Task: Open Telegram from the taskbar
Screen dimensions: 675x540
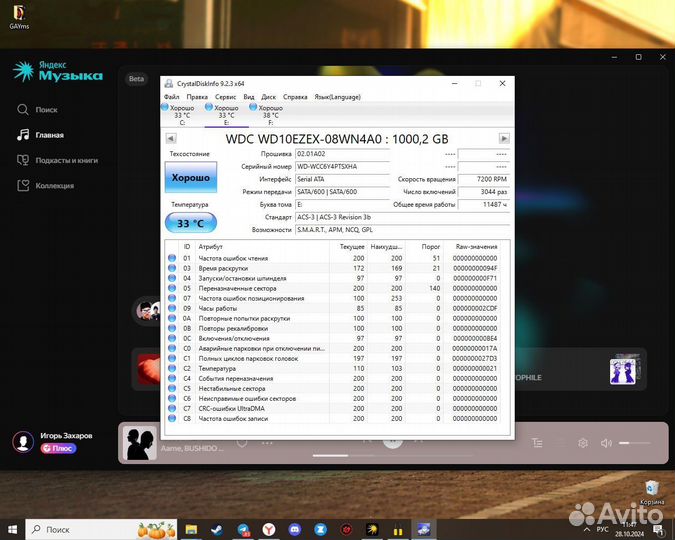Action: 243,528
